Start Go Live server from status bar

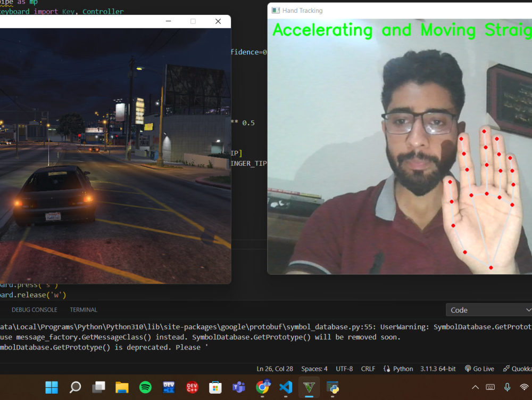[x=479, y=369]
